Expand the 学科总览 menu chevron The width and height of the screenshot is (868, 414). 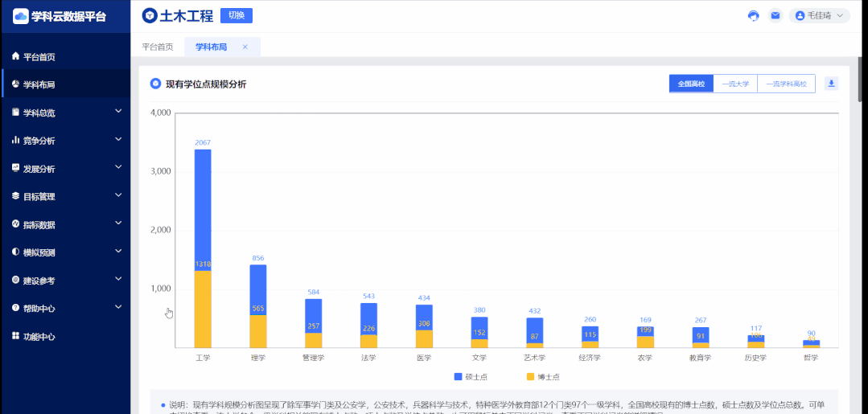click(x=118, y=111)
